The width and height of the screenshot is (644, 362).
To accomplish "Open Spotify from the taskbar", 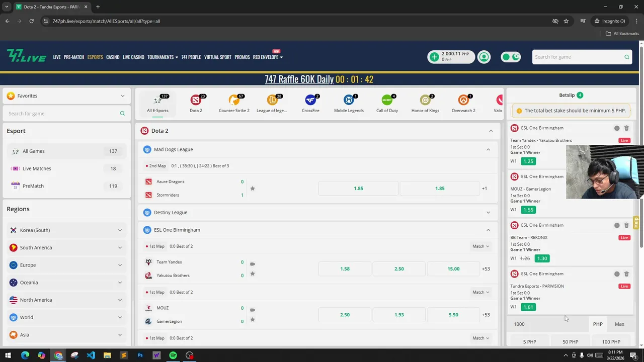I will [173, 355].
